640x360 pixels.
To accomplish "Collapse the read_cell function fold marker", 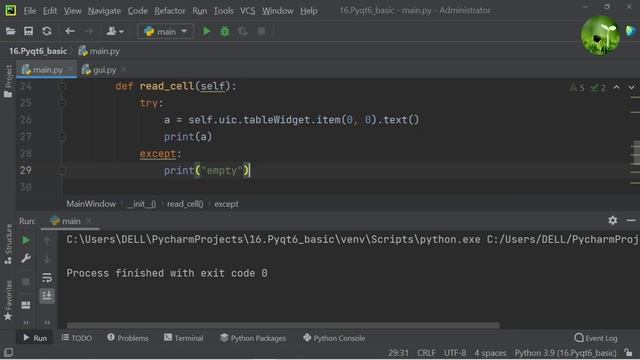I will pos(62,86).
